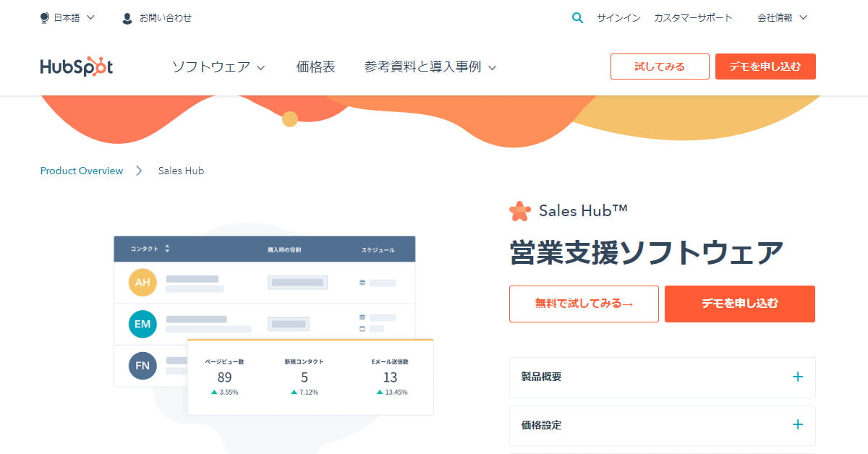Click the contact person icon

[127, 18]
